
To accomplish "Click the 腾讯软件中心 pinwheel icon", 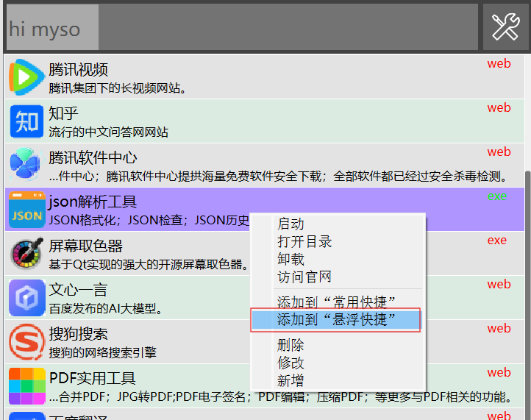I will (26, 164).
